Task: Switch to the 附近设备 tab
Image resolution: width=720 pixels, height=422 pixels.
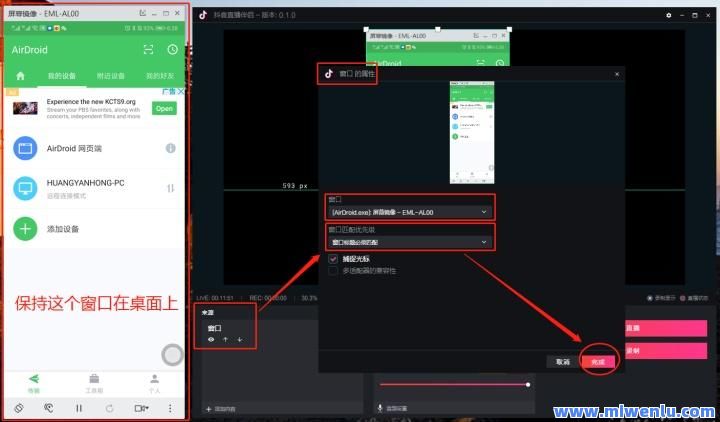Action: [x=111, y=76]
